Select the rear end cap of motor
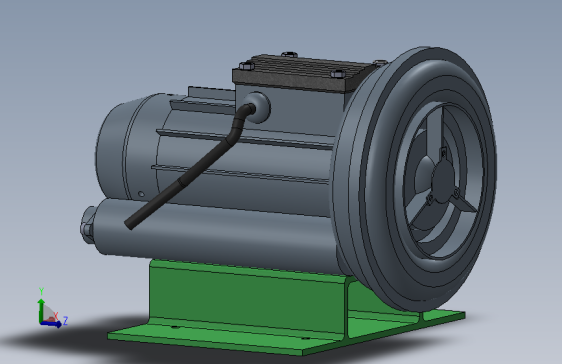 (113, 150)
